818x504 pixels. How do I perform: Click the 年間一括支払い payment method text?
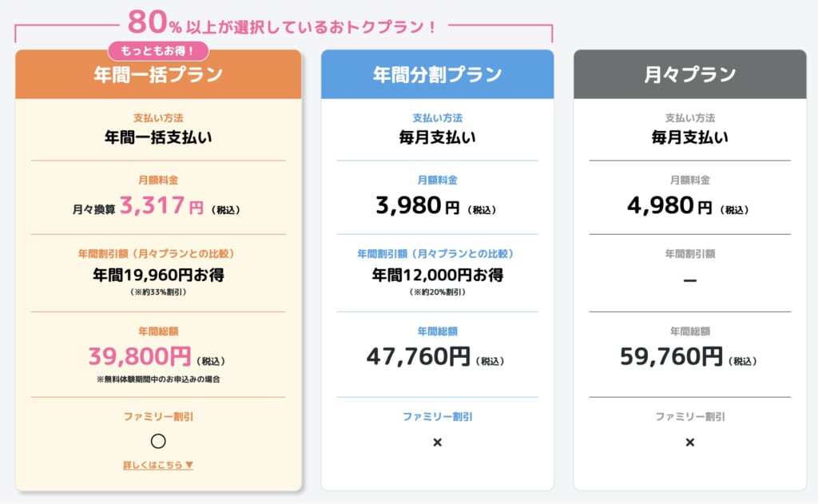click(158, 137)
